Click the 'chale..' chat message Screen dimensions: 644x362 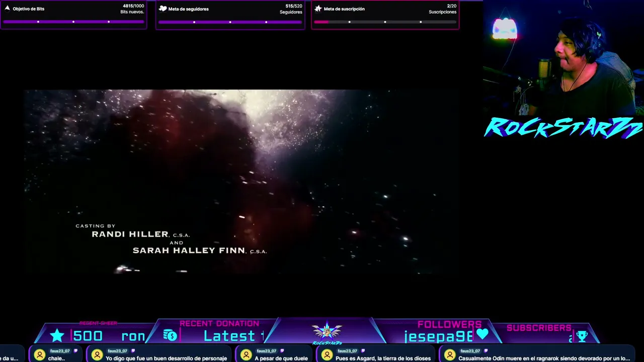tap(56, 358)
